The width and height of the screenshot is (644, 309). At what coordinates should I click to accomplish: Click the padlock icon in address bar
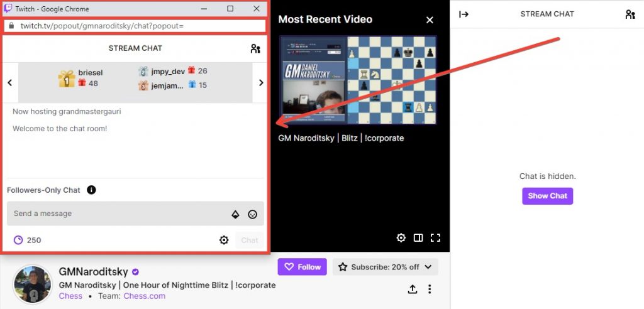[x=11, y=26]
